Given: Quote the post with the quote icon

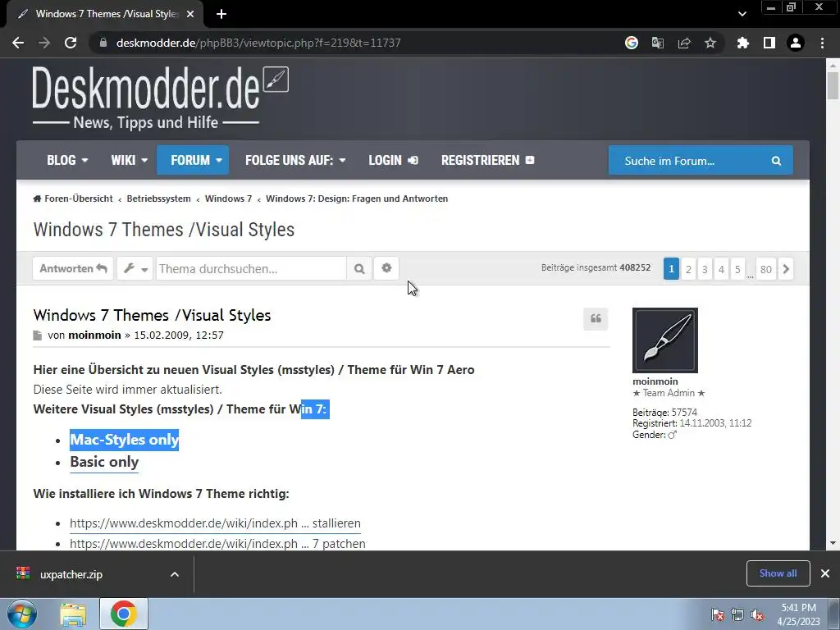Looking at the screenshot, I should point(596,319).
